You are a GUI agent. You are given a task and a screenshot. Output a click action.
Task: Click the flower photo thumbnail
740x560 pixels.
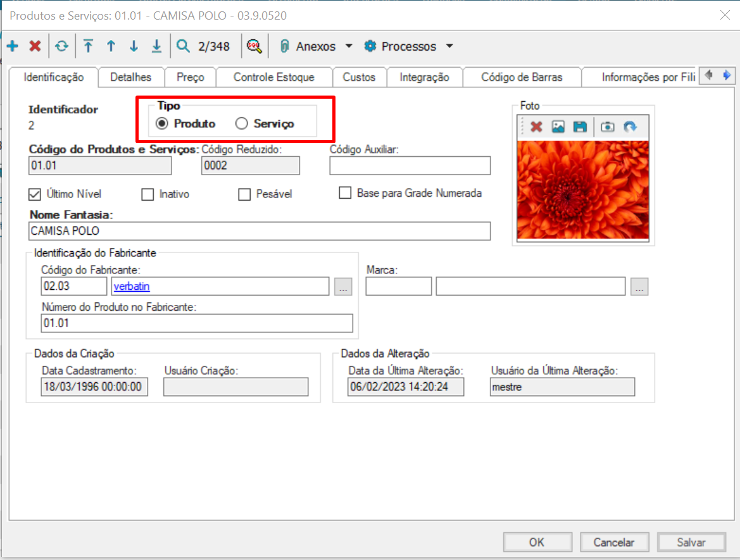pyautogui.click(x=583, y=190)
